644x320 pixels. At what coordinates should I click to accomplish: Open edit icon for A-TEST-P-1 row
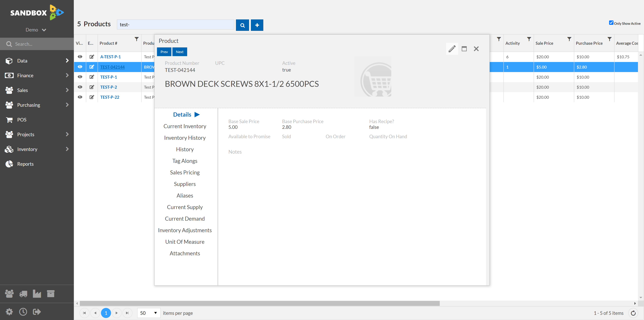click(92, 57)
